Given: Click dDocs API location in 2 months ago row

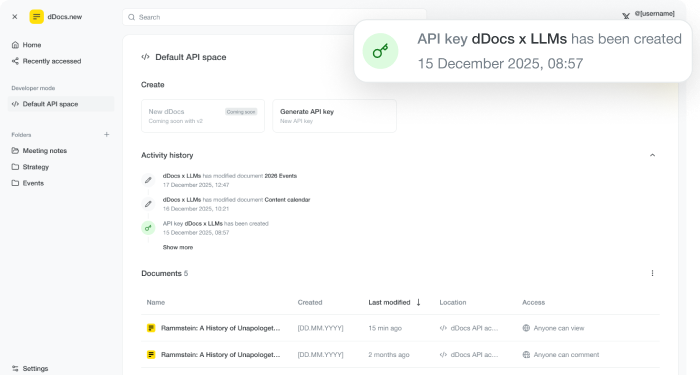Looking at the screenshot, I should click(469, 355).
